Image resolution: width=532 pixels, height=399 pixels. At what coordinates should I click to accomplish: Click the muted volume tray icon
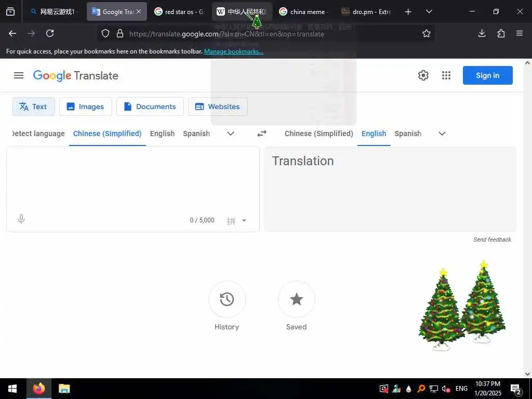[x=446, y=389]
